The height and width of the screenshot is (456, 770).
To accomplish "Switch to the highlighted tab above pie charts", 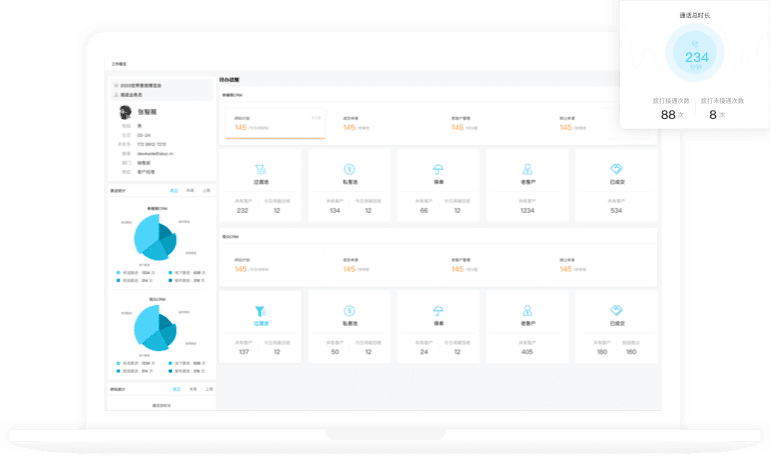I will click(x=174, y=189).
